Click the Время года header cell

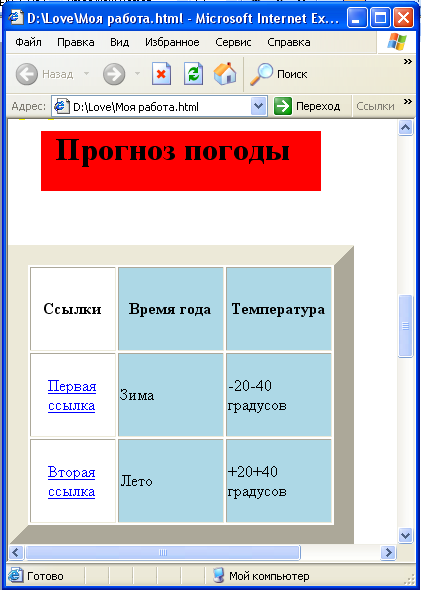pyautogui.click(x=170, y=309)
